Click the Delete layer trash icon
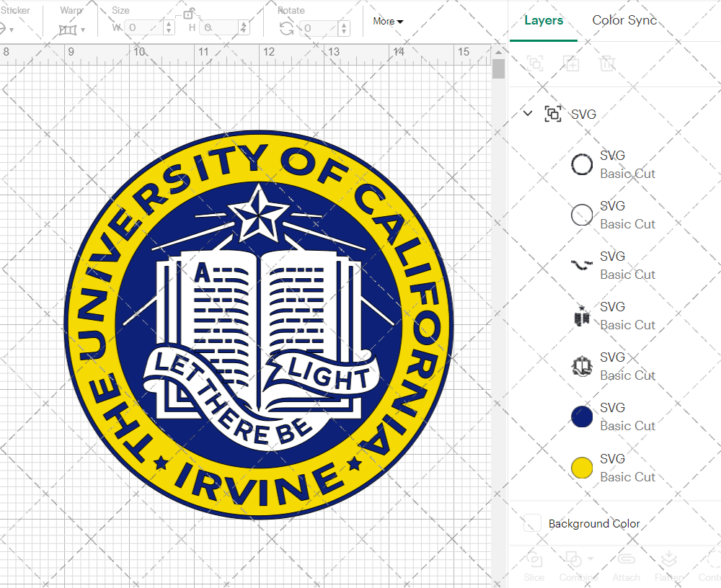Viewport: 721px width, 588px height. click(x=608, y=63)
